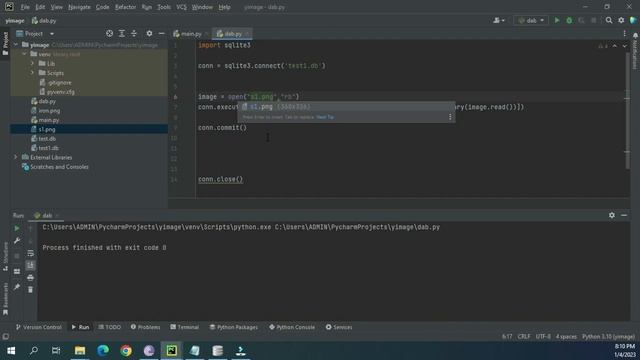Select opened file locate target icon in Project panel
Image resolution: width=640 pixels, height=360 pixels.
pos(109,33)
